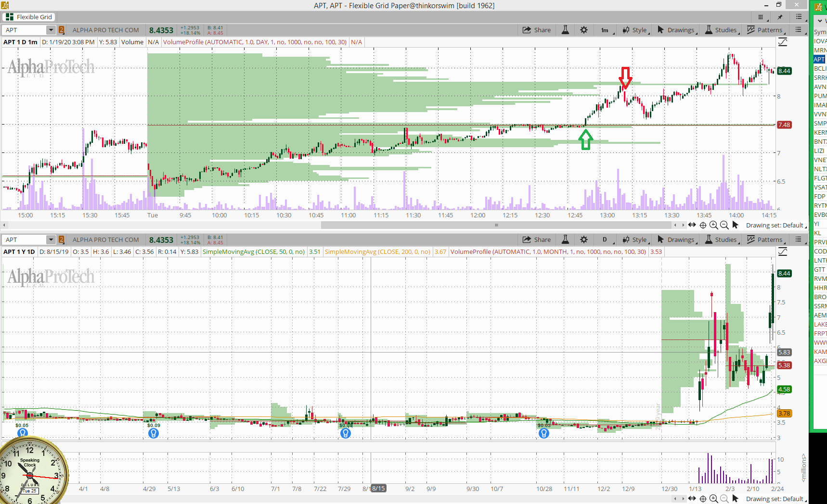Viewport: 827px width, 504px height.
Task: Select APT in the watchlist
Action: click(819, 60)
